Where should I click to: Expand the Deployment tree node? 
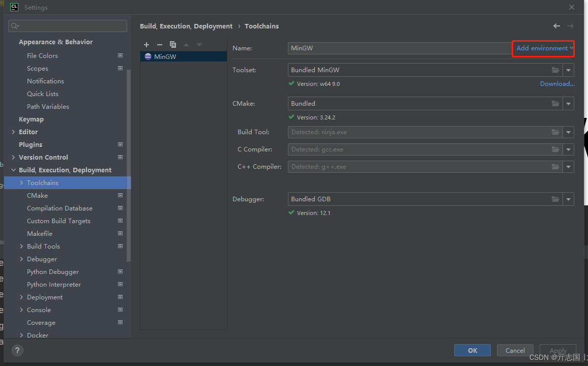(21, 297)
